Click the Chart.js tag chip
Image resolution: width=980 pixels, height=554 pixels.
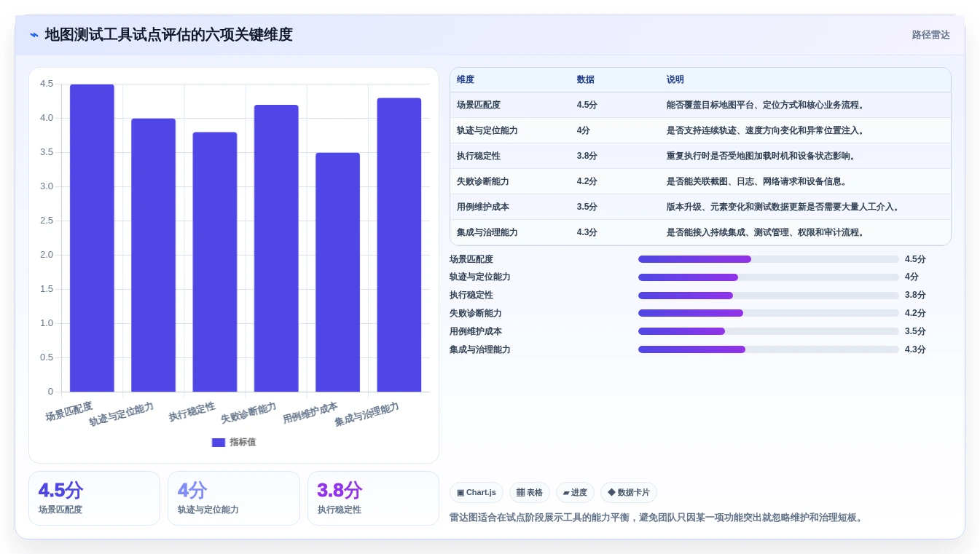pos(477,493)
